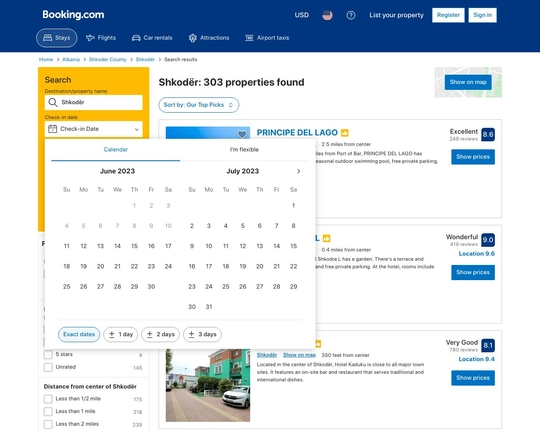Image resolution: width=540 pixels, height=432 pixels.
Task: Check the 5 stars filter
Action: [48, 354]
